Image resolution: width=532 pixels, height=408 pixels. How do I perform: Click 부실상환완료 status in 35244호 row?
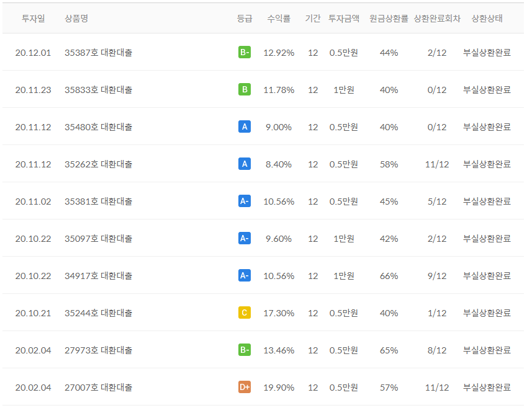(487, 313)
